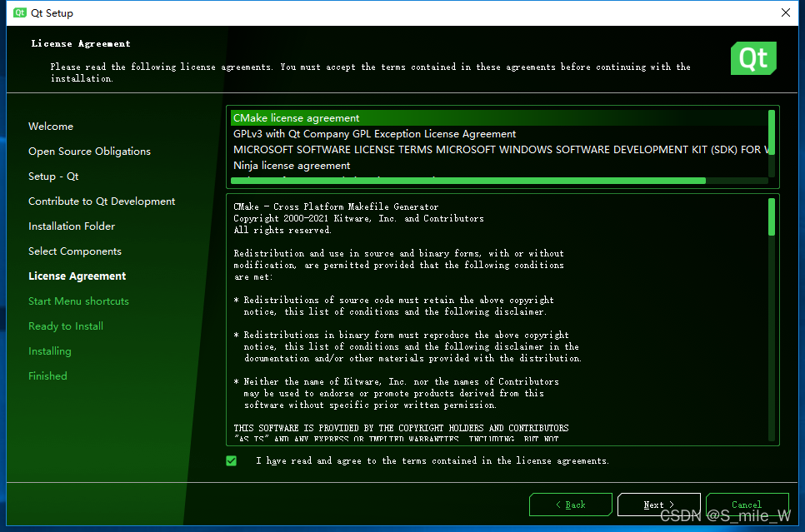Select Ninja license agreement entry
The height and width of the screenshot is (532, 805).
[499, 166]
